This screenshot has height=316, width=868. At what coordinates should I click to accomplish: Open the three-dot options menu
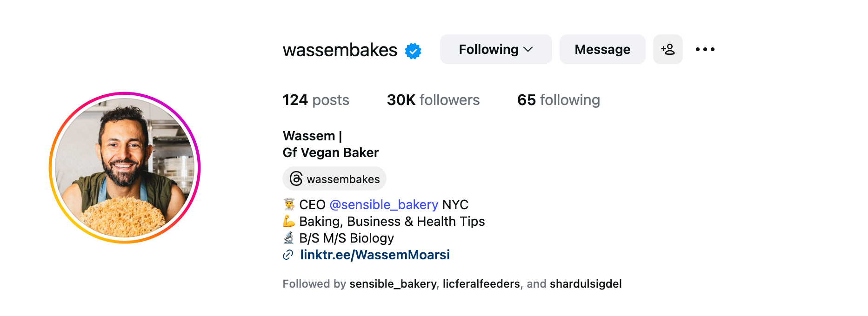point(705,49)
